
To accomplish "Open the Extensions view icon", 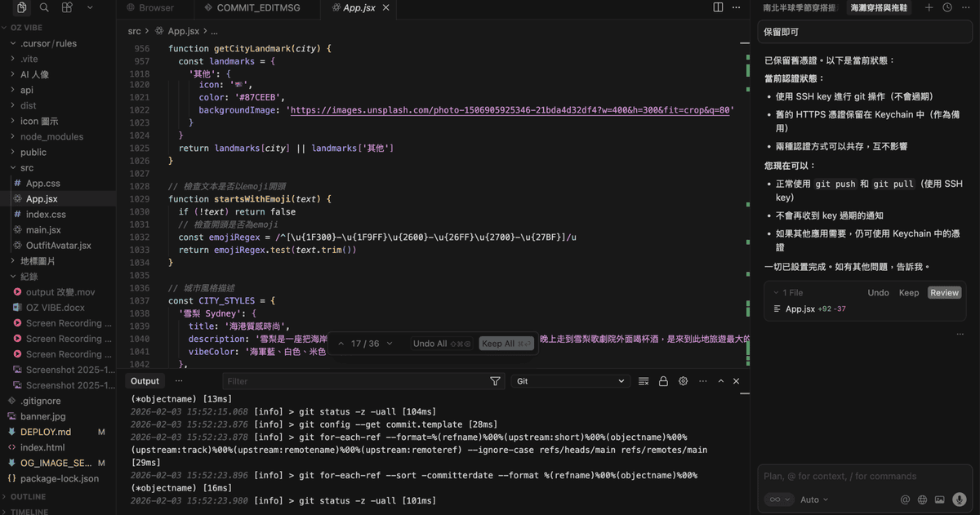I will 67,7.
